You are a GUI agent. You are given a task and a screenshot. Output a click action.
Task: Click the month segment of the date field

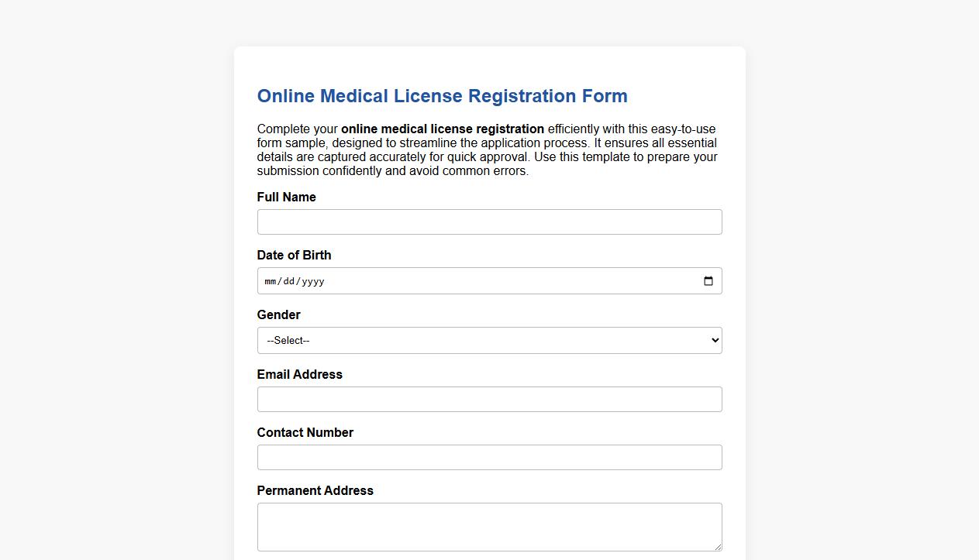coord(271,281)
